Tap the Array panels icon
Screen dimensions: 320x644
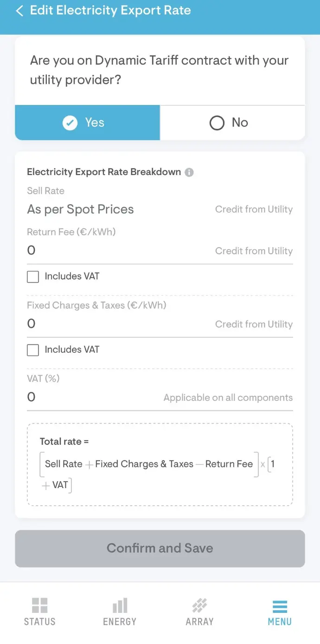pos(199,605)
